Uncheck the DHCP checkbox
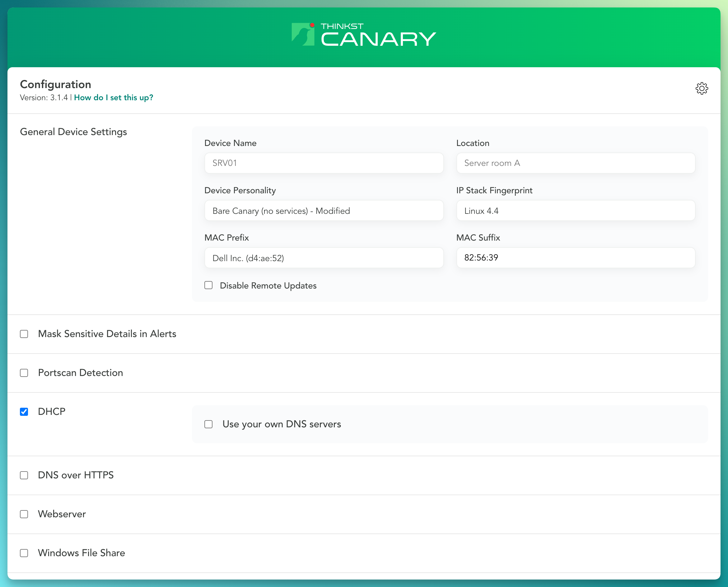Image resolution: width=728 pixels, height=587 pixels. point(24,412)
